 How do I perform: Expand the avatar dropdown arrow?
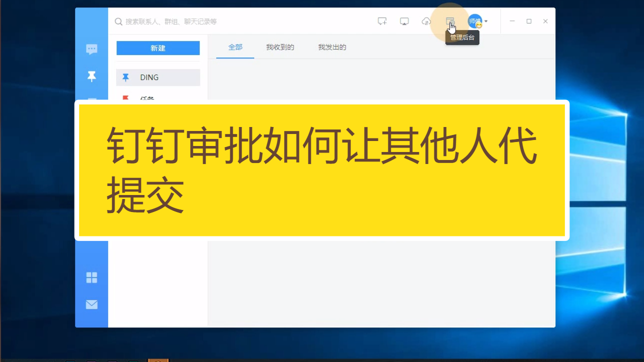pyautogui.click(x=486, y=21)
